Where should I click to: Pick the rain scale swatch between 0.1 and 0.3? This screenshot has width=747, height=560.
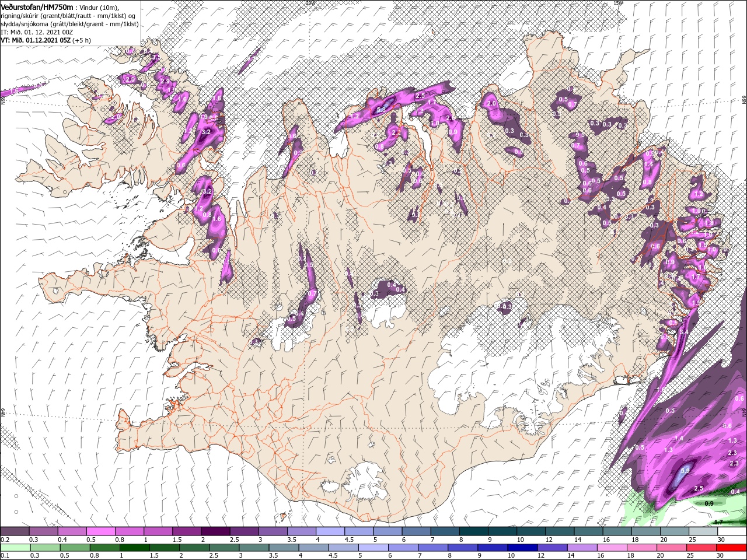15,547
